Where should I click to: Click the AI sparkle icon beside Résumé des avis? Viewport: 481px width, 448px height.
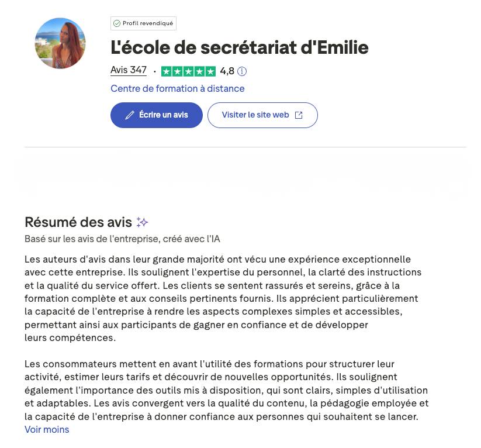pos(142,222)
